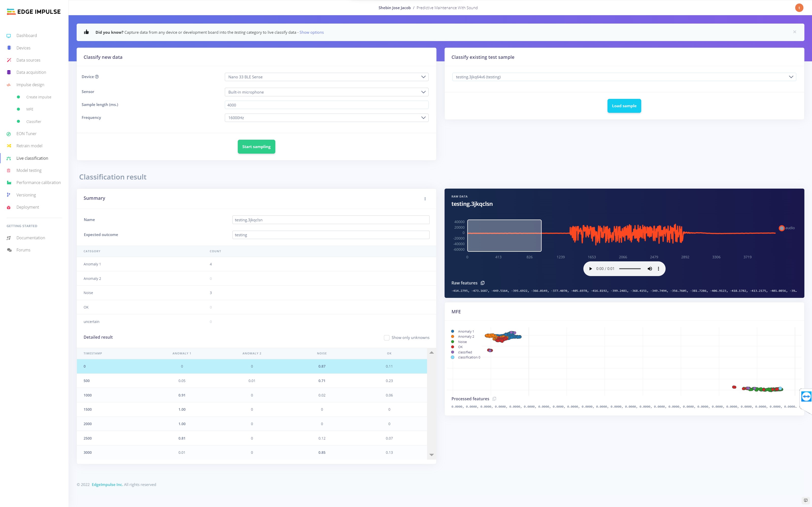Viewport: 812px width, 507px height.
Task: Click the audio player volume slider
Action: pos(630,269)
